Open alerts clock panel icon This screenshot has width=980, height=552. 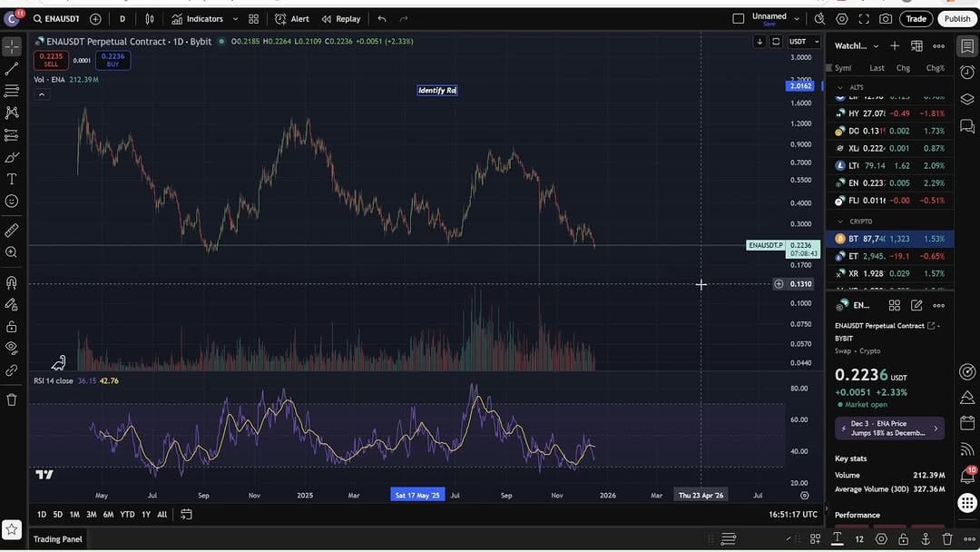pyautogui.click(x=967, y=73)
